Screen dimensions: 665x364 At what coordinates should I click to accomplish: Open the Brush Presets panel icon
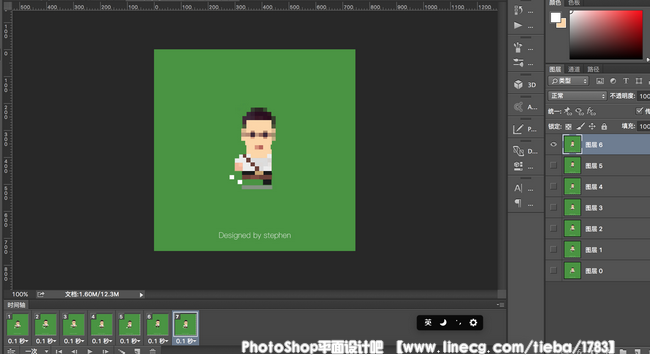click(518, 48)
